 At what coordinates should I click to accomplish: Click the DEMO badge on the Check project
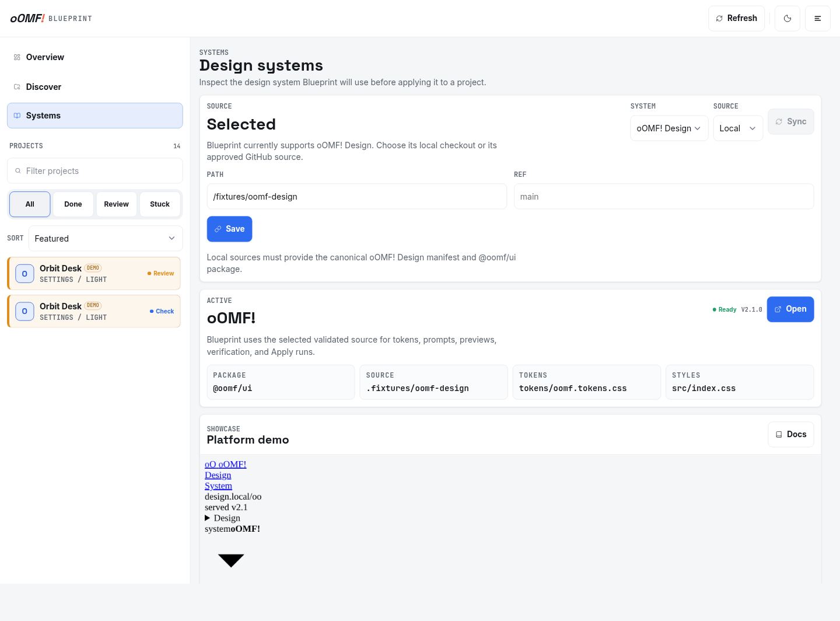[x=93, y=305]
